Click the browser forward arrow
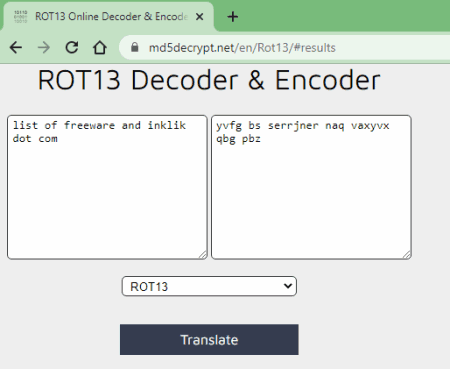Viewport: 450px width, 369px height. (44, 48)
